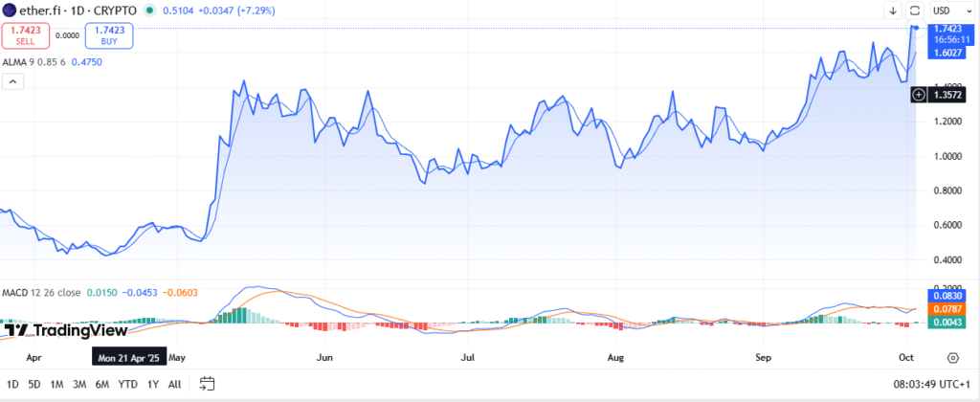Select the 5D time range
The height and width of the screenshot is (402, 980).
coord(35,385)
